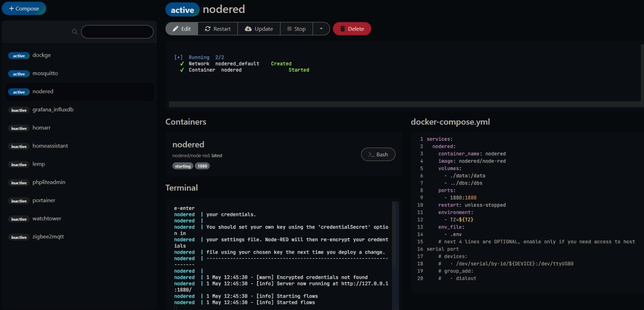Open Bash terminal for nodered container
This screenshot has height=310, width=644.
point(378,154)
